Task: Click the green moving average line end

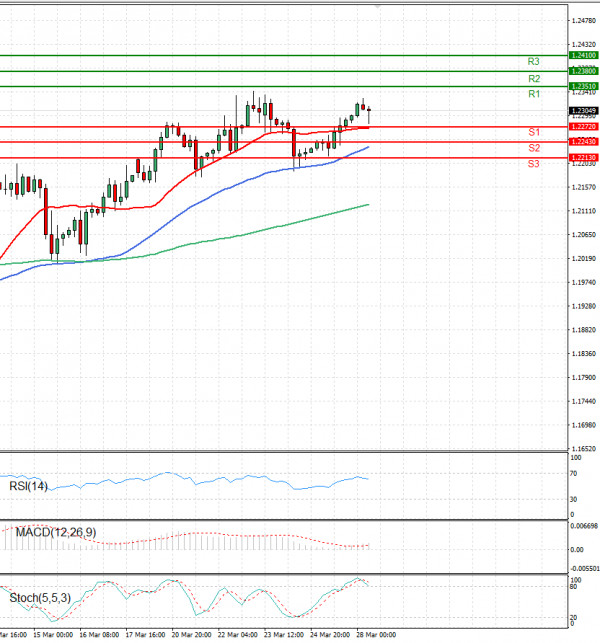Action: point(368,204)
